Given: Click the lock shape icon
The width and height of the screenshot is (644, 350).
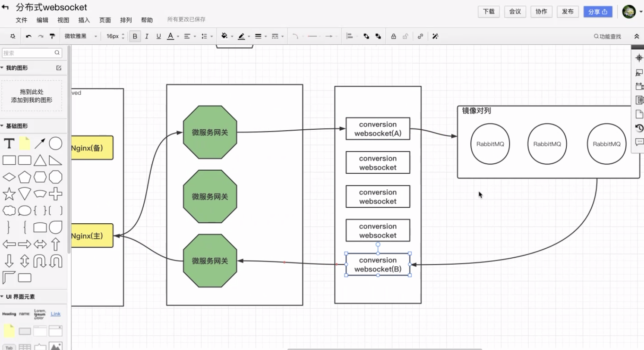Looking at the screenshot, I should pyautogui.click(x=393, y=37).
